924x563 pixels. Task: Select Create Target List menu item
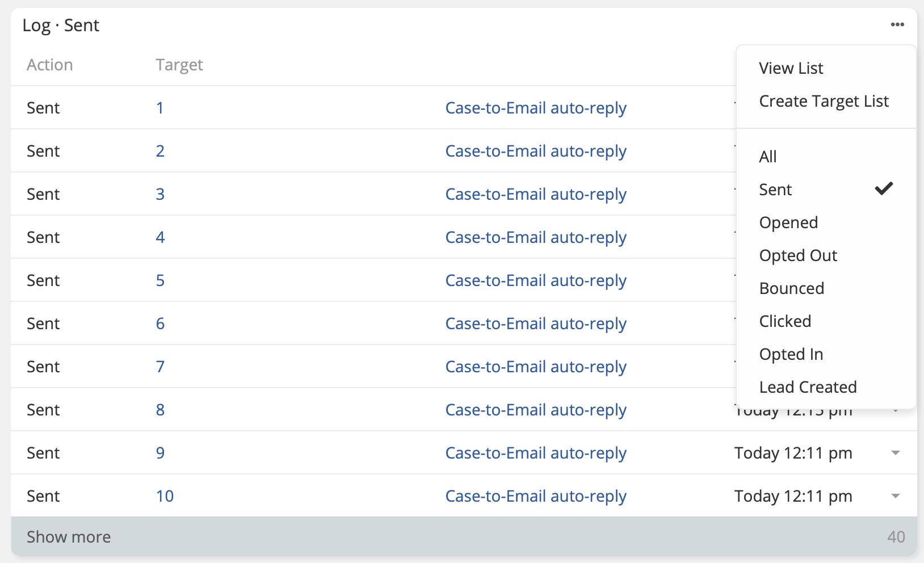click(x=824, y=101)
